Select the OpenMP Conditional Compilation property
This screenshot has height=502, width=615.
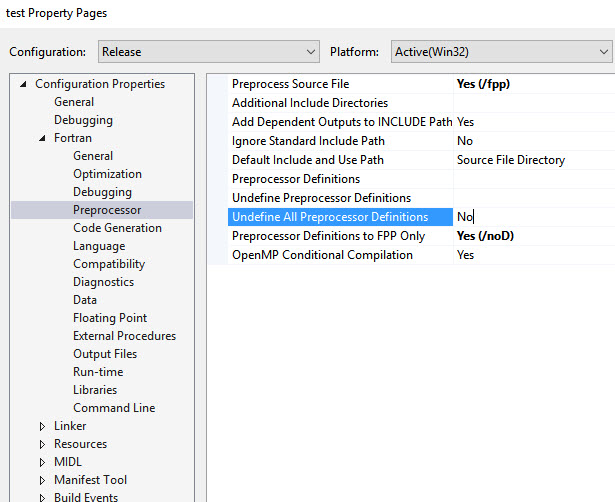(322, 255)
